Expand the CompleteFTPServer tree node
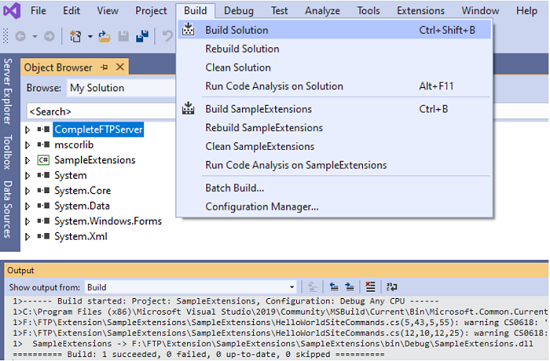Screen dimensions: 550x361 coord(27,130)
